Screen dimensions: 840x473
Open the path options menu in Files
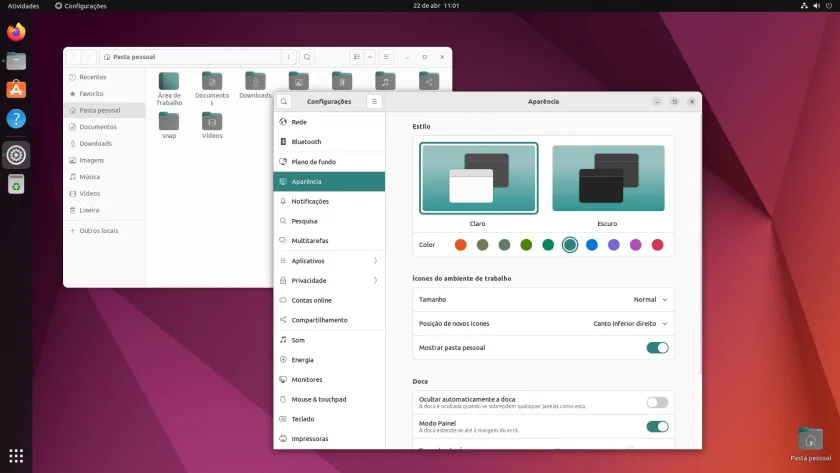click(288, 57)
